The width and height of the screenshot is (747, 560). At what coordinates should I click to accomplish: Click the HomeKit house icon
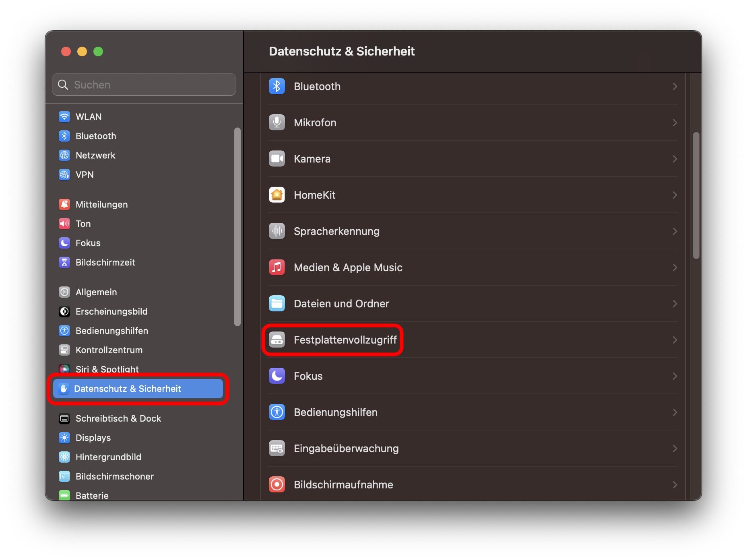[277, 195]
